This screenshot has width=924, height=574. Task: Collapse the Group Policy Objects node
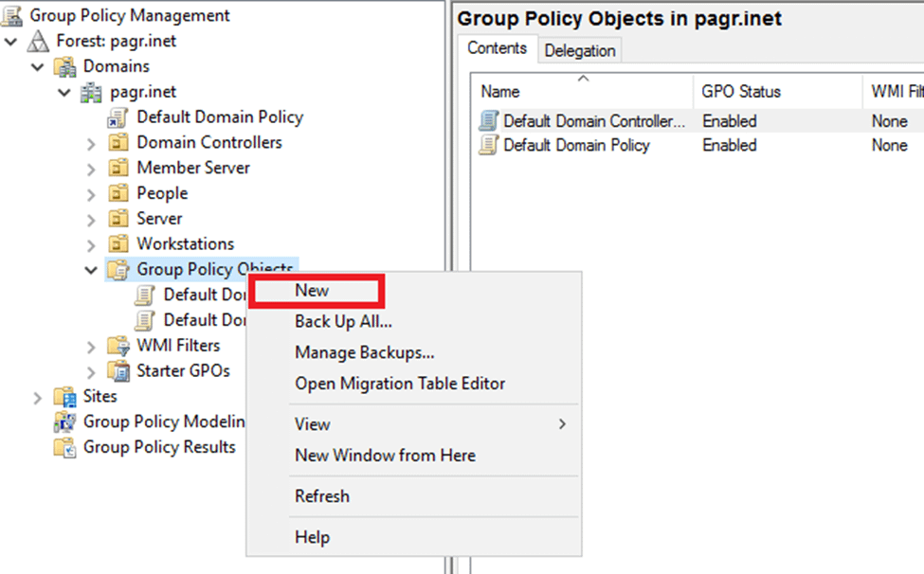91,270
